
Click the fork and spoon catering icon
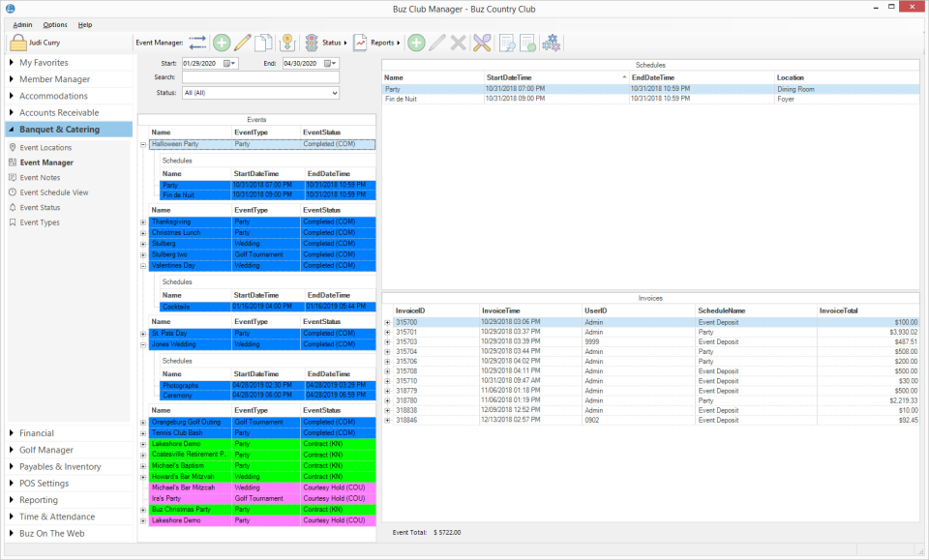click(x=482, y=43)
